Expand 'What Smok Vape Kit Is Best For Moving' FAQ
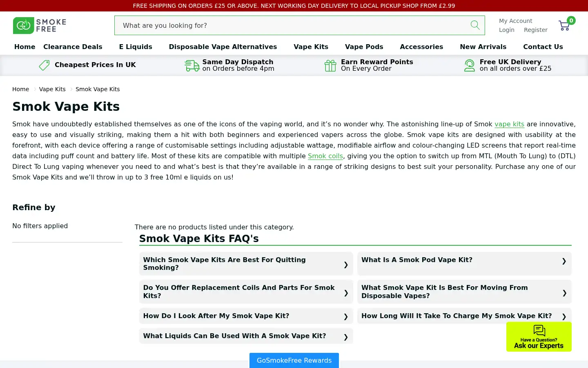Screen dimensions: 588x368 click(464, 292)
